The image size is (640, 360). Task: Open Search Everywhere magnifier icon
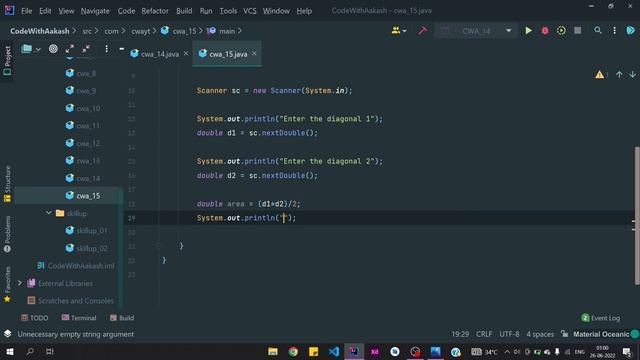[598, 30]
